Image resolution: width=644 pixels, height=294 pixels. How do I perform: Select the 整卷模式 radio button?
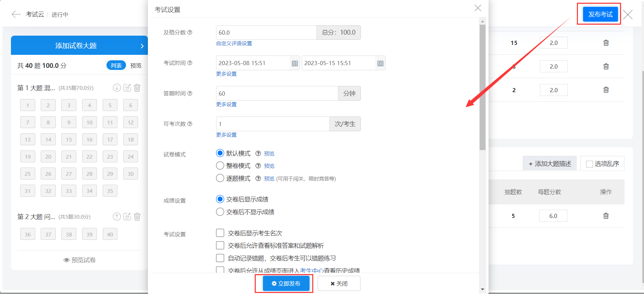(220, 166)
